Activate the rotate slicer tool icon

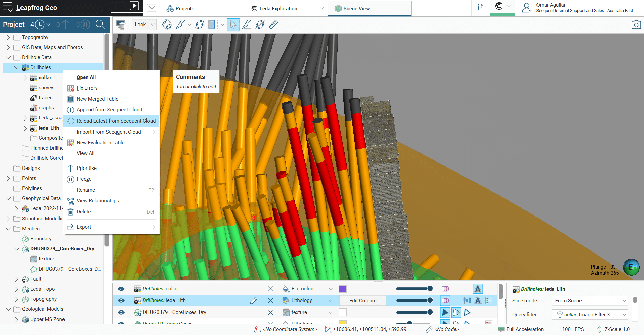(x=167, y=25)
